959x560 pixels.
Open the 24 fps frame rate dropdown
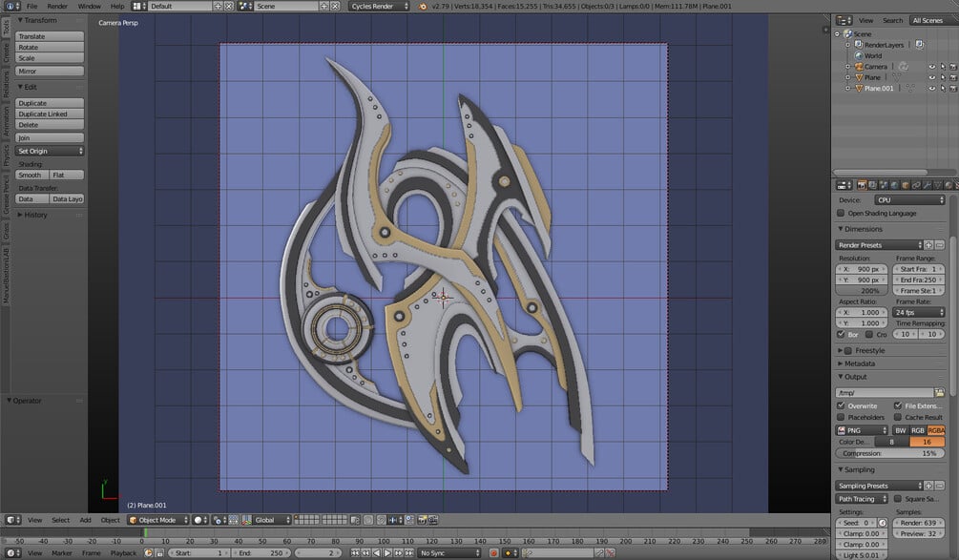click(x=919, y=312)
